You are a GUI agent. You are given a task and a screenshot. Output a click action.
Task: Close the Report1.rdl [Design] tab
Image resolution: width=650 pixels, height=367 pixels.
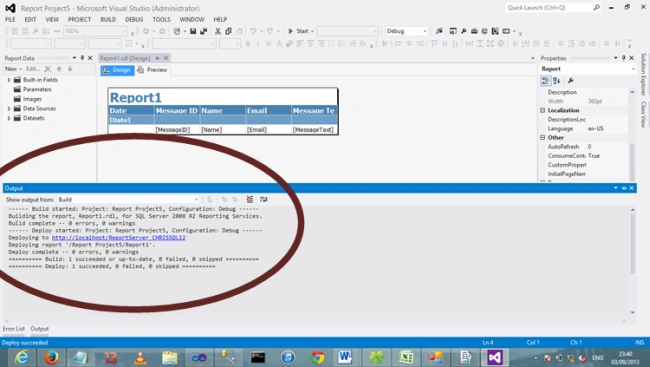(x=166, y=58)
